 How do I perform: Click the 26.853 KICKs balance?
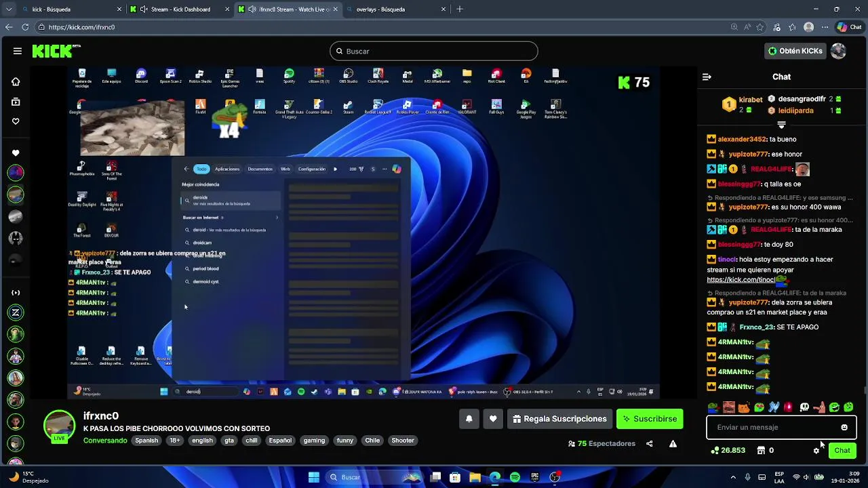pos(728,451)
